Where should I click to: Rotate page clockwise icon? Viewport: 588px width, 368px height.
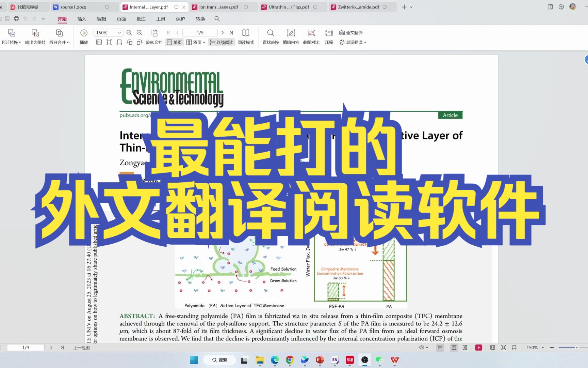click(140, 42)
